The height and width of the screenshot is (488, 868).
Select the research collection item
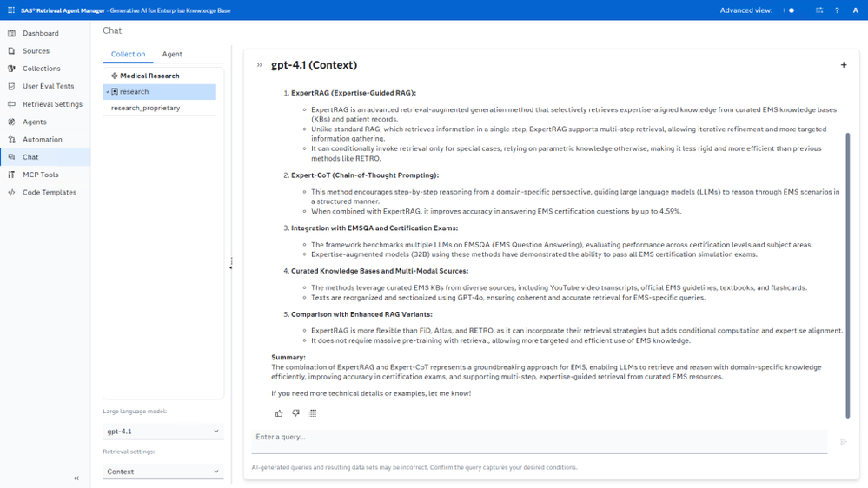pos(159,92)
